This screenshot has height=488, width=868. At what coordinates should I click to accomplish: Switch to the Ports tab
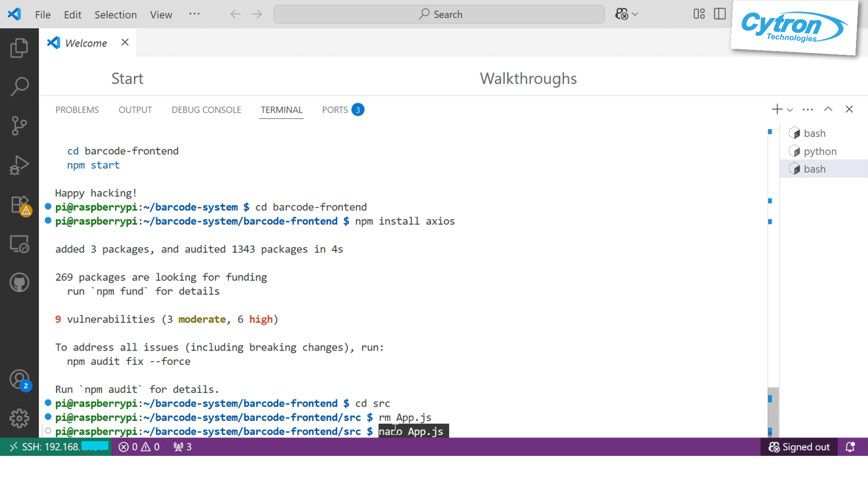pyautogui.click(x=335, y=109)
